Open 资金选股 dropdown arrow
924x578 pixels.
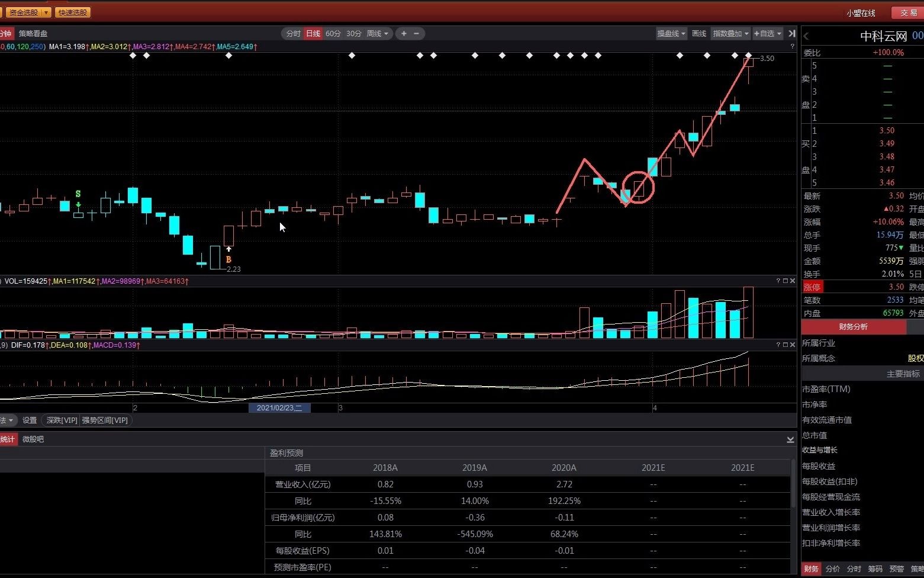pos(46,12)
